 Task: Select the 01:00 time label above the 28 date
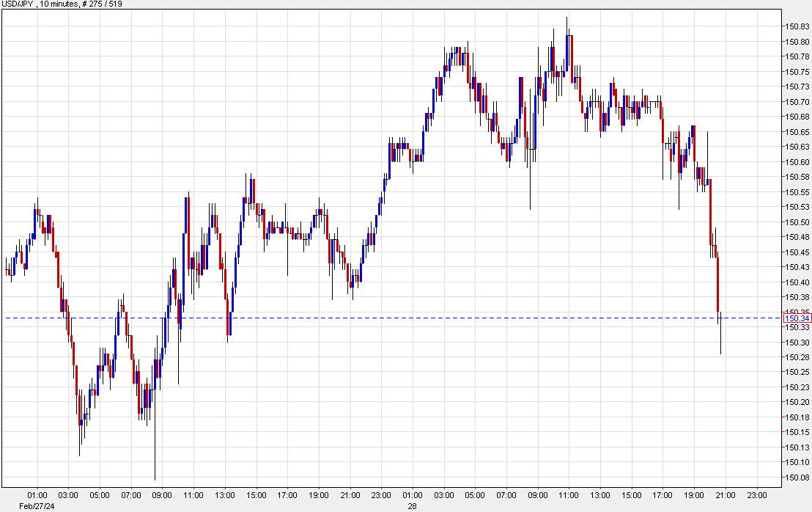(x=412, y=495)
